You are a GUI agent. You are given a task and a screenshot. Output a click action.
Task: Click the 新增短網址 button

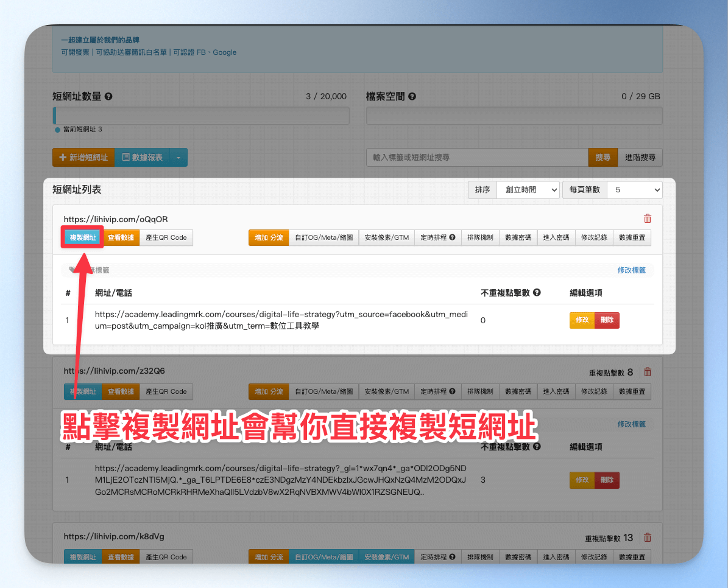click(x=83, y=157)
